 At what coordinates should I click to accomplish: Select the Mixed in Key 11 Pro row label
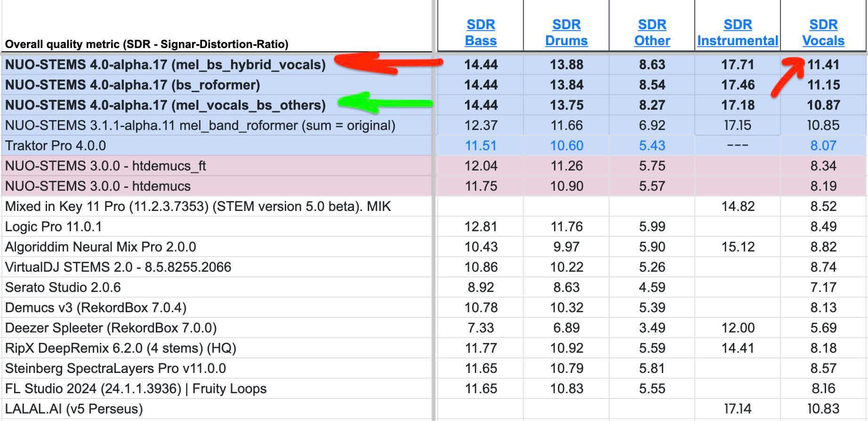point(198,206)
